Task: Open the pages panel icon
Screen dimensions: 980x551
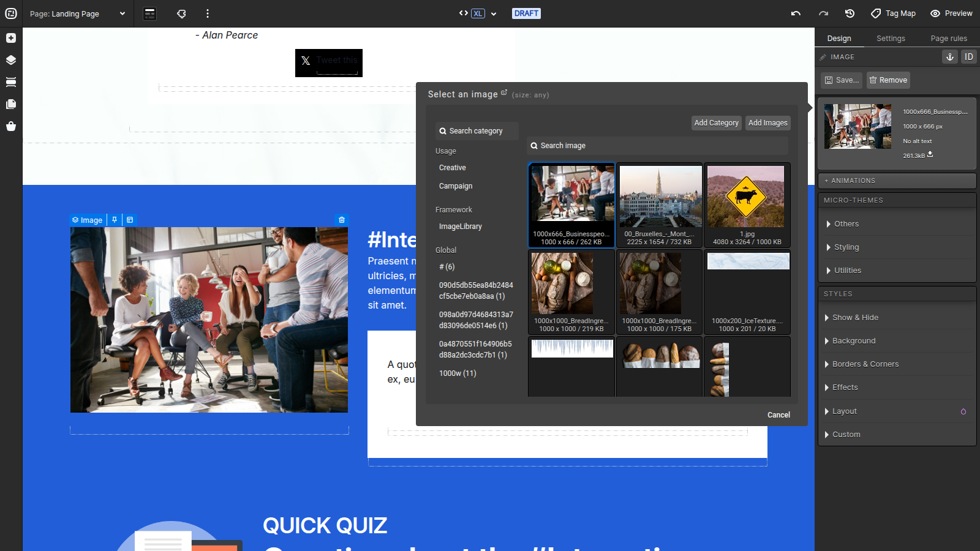Action: coord(11,104)
